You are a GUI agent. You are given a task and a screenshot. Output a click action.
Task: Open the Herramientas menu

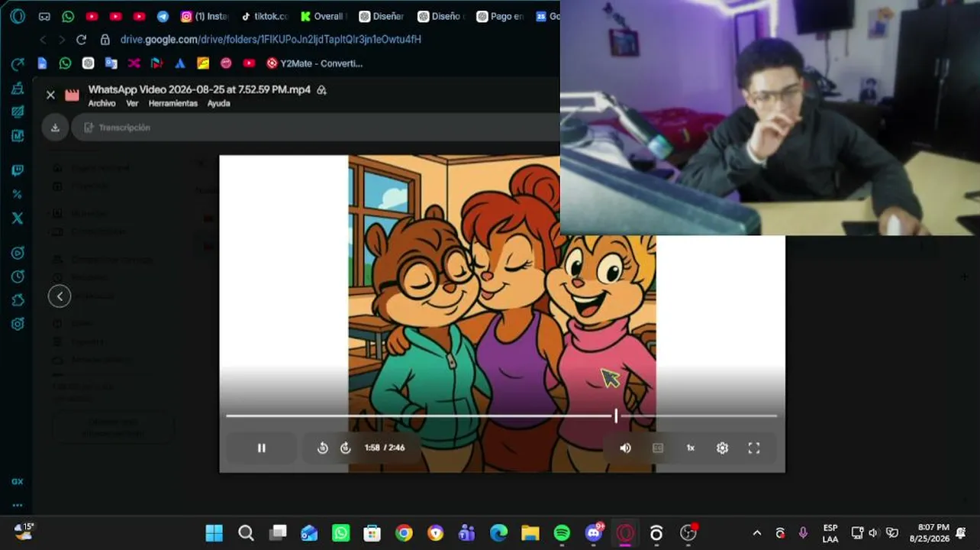click(x=172, y=103)
